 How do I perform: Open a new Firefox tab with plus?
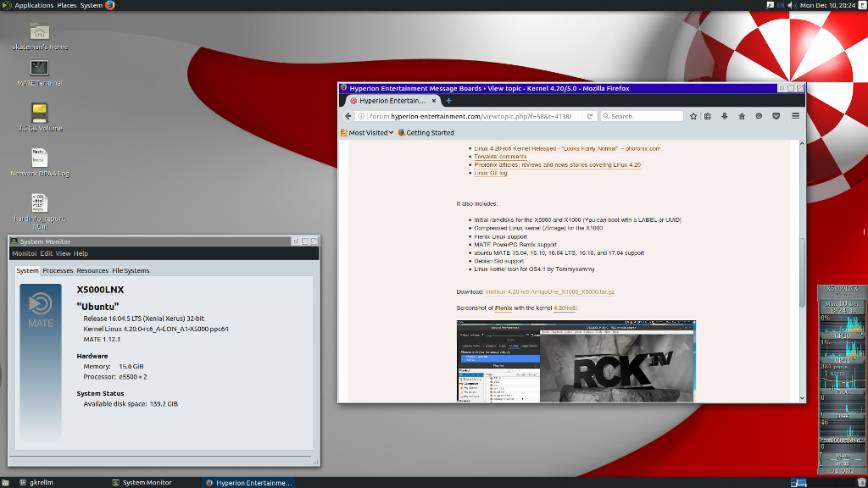click(449, 101)
